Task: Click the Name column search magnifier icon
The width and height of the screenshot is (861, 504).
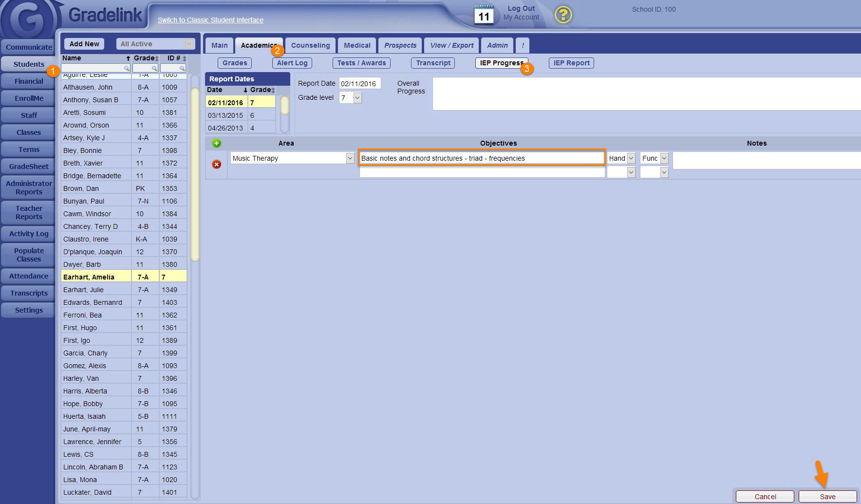Action: 127,69
